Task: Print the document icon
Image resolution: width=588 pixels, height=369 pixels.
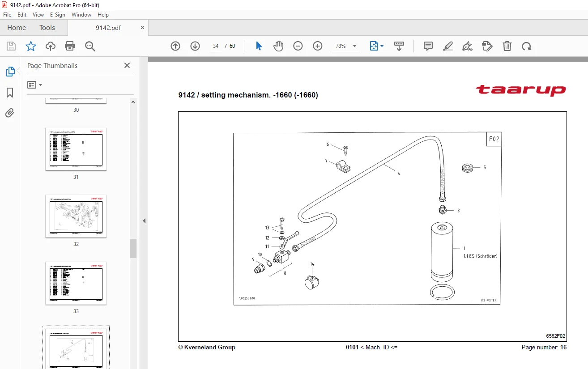Action: (70, 46)
